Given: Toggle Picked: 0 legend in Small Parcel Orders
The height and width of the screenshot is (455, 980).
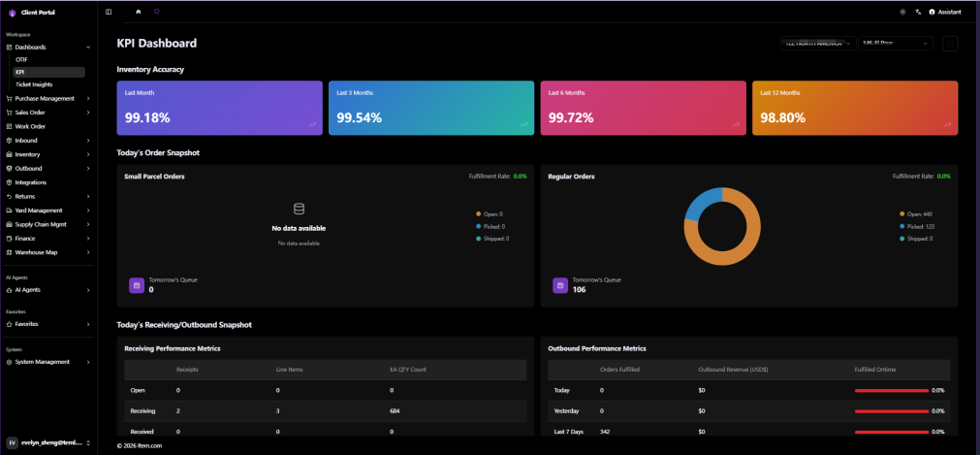Looking at the screenshot, I should (490, 227).
